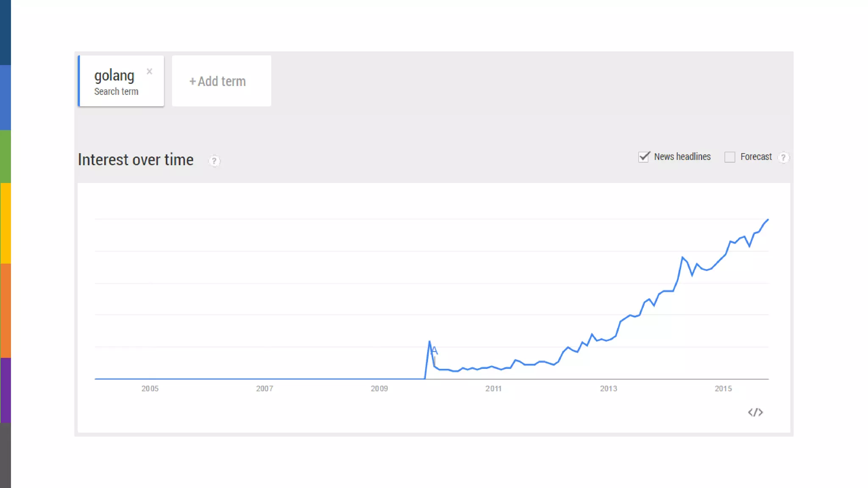Click the gray segment of side strip
This screenshot has height=488, width=868.
[5, 455]
